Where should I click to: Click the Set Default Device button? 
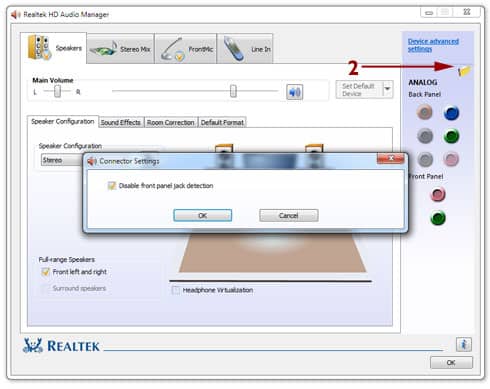(359, 89)
